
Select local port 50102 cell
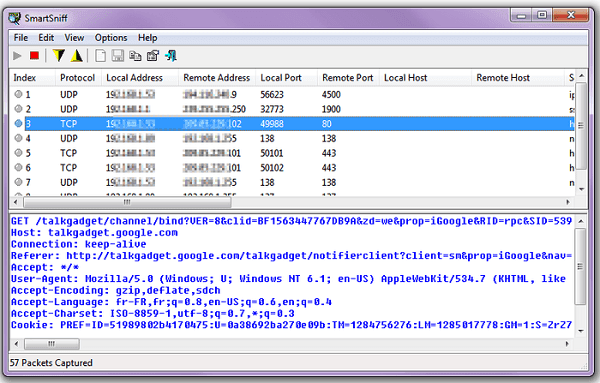[x=272, y=168]
